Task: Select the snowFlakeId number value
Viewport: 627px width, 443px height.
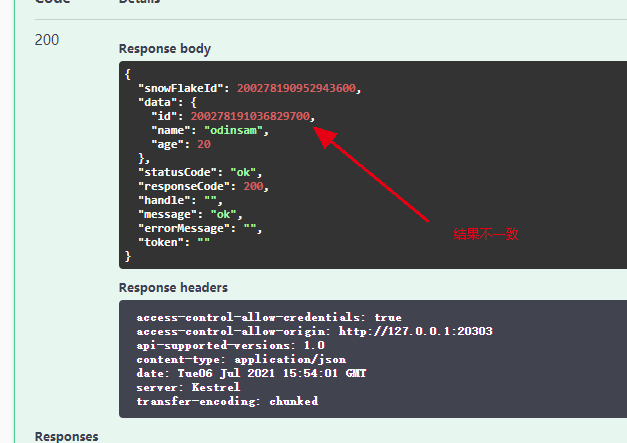Action: coord(296,88)
